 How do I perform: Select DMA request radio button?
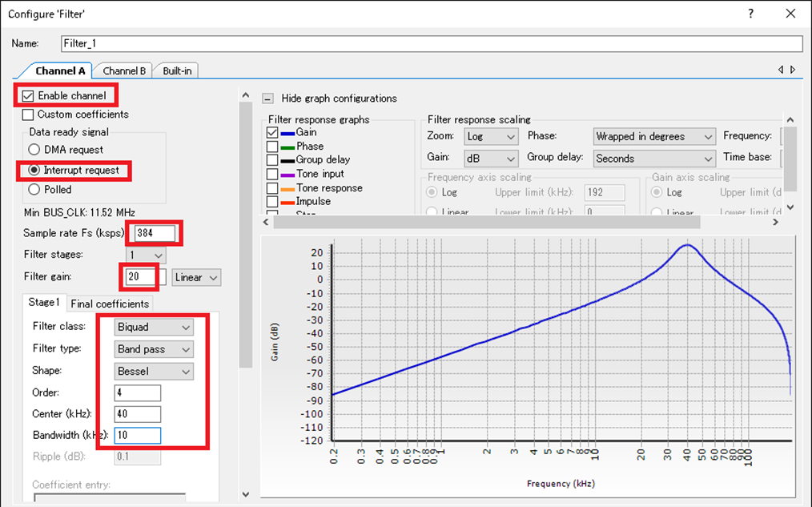click(34, 150)
